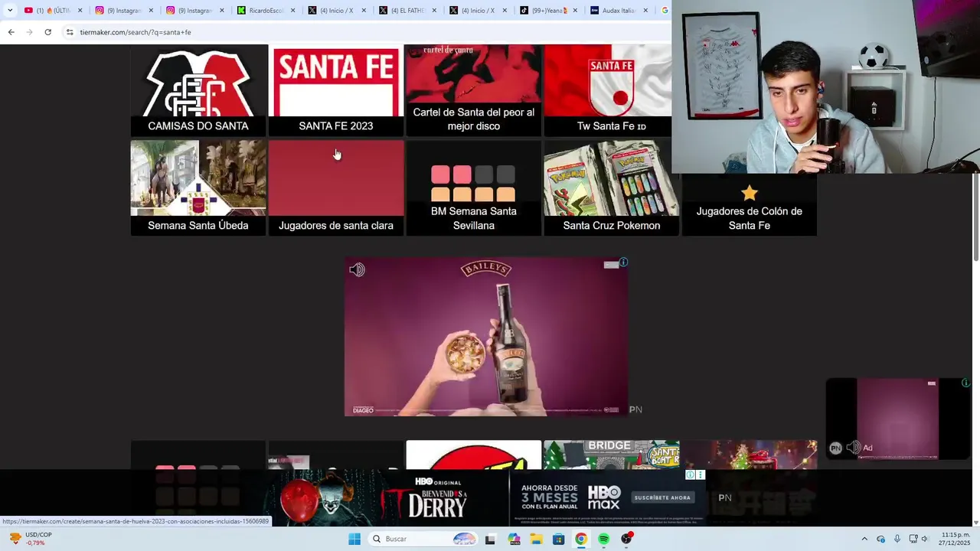The height and width of the screenshot is (551, 980).
Task: Click the PN logo in floating player
Action: (835, 448)
